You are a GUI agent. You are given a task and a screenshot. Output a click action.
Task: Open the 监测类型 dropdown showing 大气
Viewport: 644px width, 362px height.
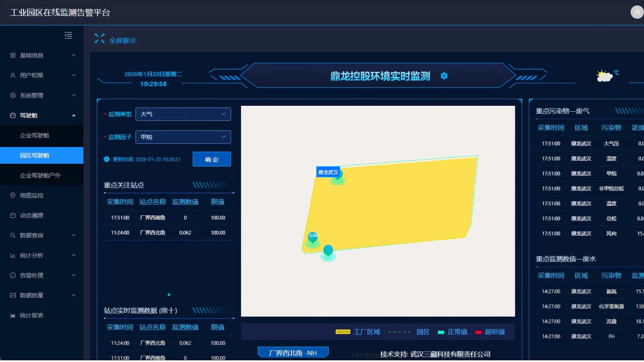[183, 114]
